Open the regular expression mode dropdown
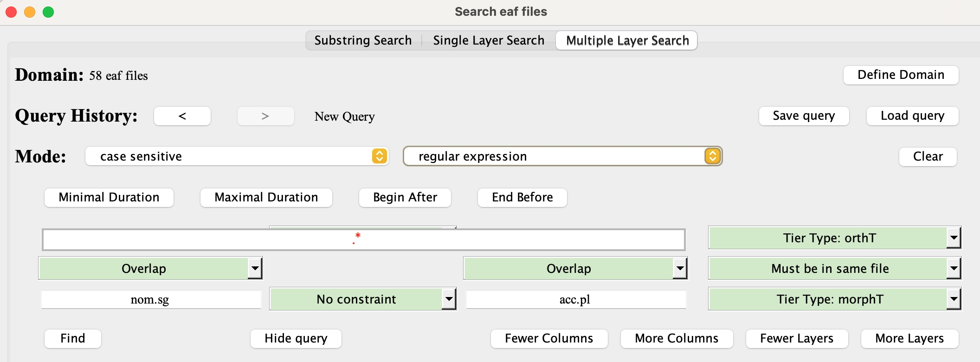Screen dimensions: 980x362 click(562, 156)
